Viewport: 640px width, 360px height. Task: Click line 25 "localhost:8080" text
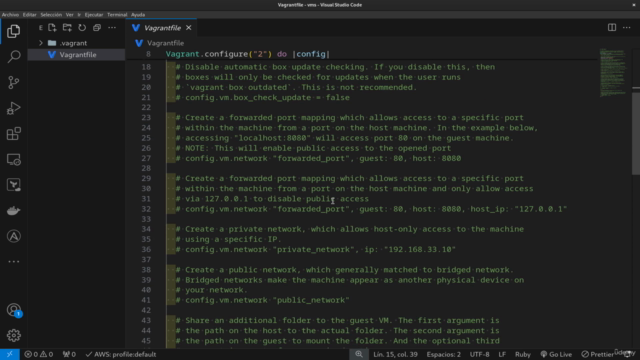click(x=272, y=138)
